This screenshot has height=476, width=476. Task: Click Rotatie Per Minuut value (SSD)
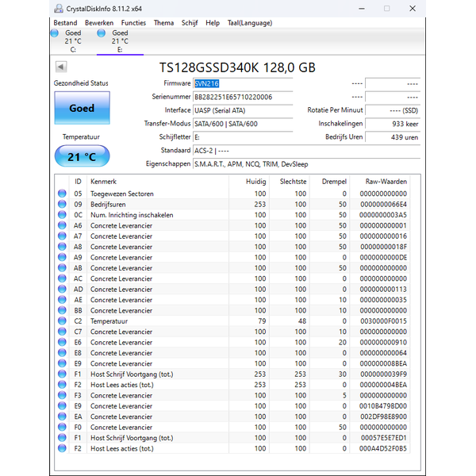[x=393, y=110]
